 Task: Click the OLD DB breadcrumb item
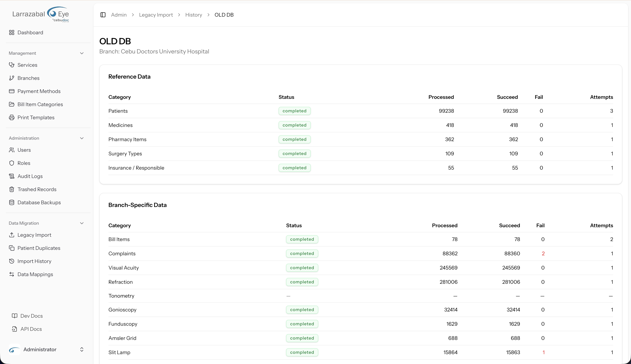pyautogui.click(x=224, y=15)
